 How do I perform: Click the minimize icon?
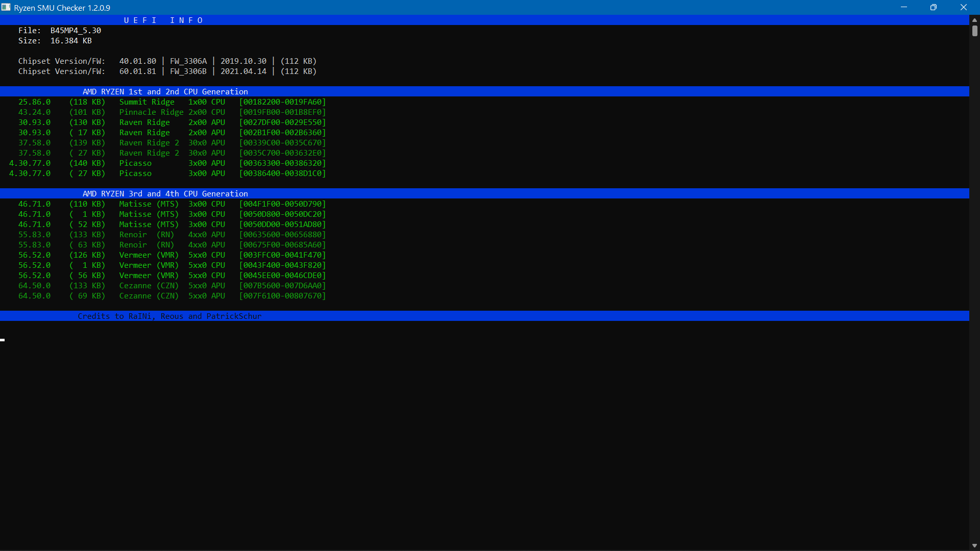point(904,7)
